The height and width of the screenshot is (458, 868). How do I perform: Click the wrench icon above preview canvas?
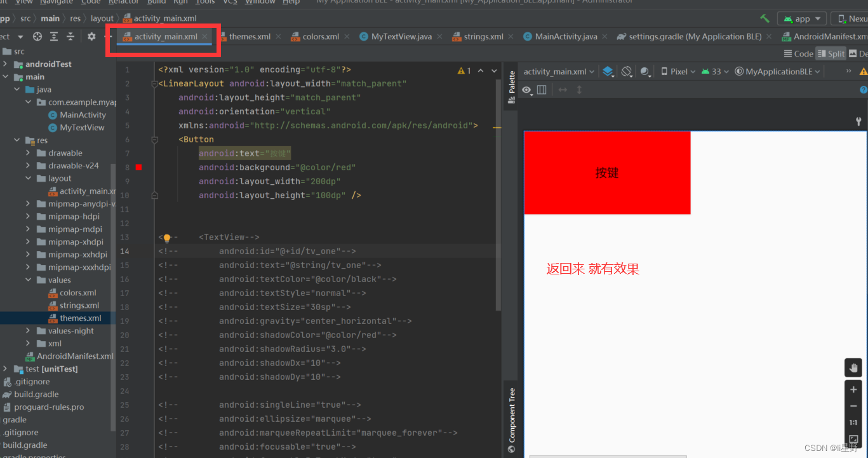click(859, 121)
